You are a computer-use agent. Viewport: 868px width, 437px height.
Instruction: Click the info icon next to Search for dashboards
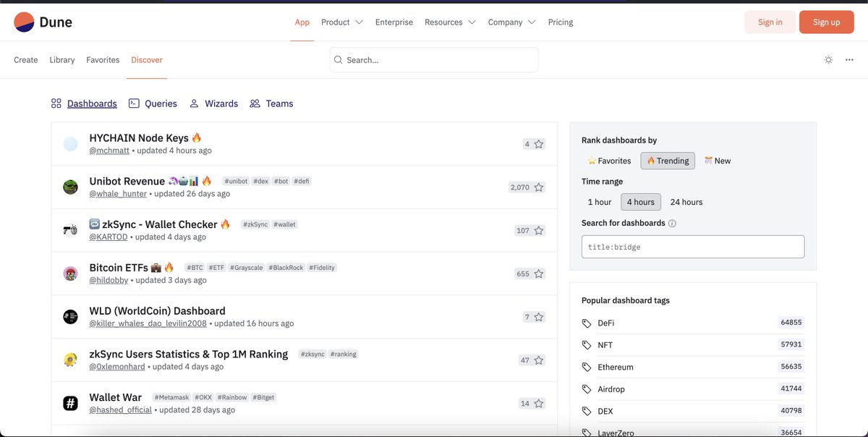673,222
